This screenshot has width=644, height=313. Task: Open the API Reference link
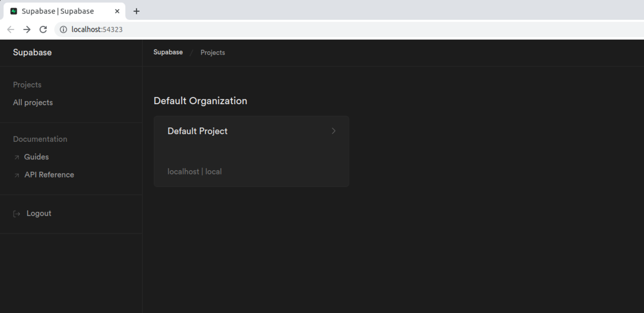coord(49,174)
